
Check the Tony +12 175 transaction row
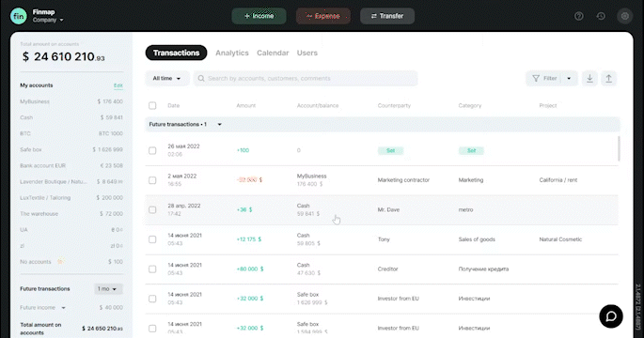[152, 239]
